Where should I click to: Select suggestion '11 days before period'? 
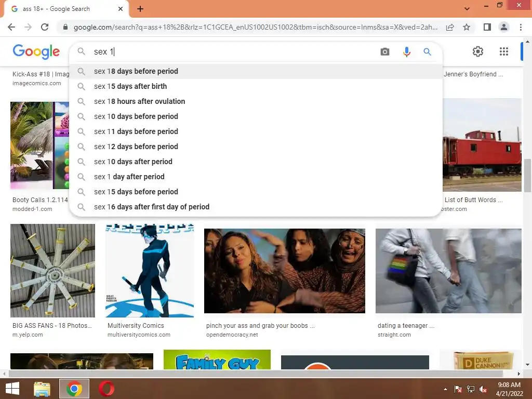click(x=256, y=131)
